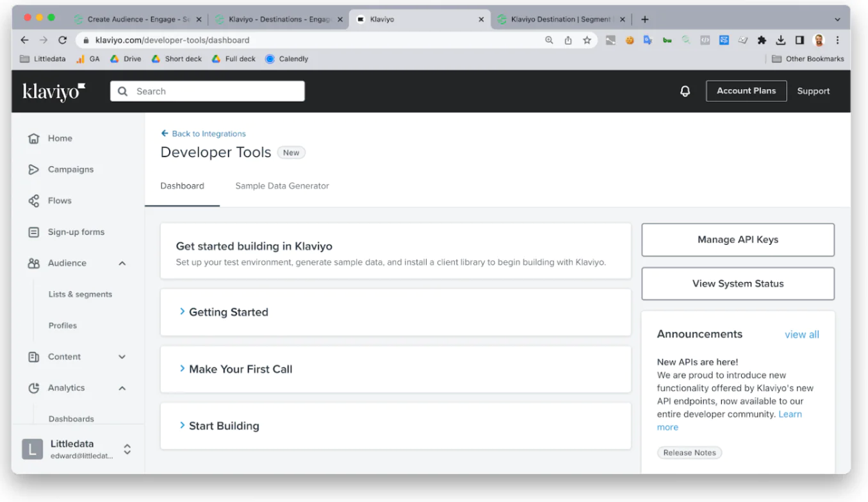Go to Flows in the sidebar
This screenshot has width=868, height=502.
pyautogui.click(x=60, y=201)
